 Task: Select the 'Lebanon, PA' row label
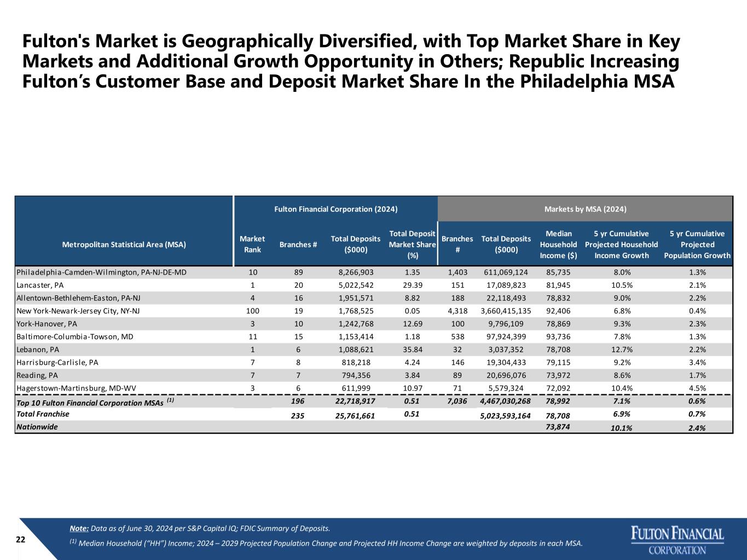[38, 350]
